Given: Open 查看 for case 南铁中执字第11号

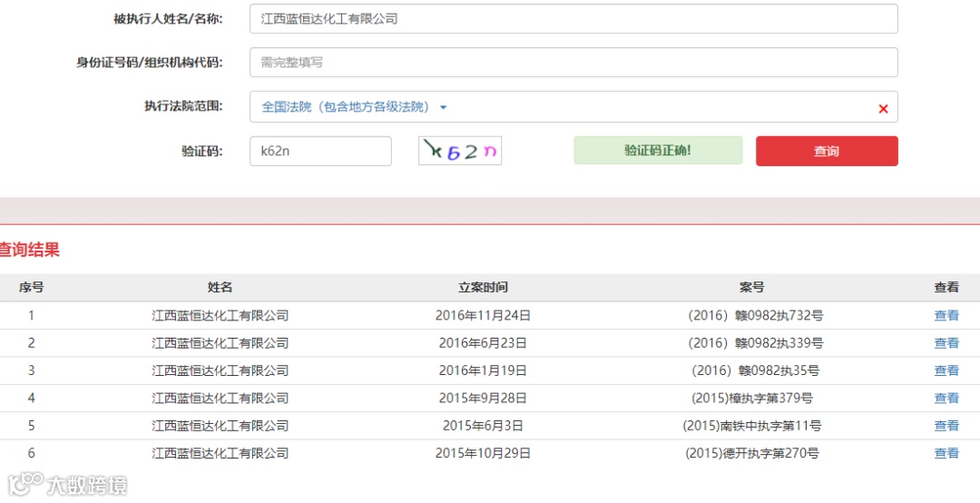Looking at the screenshot, I should point(946,426).
